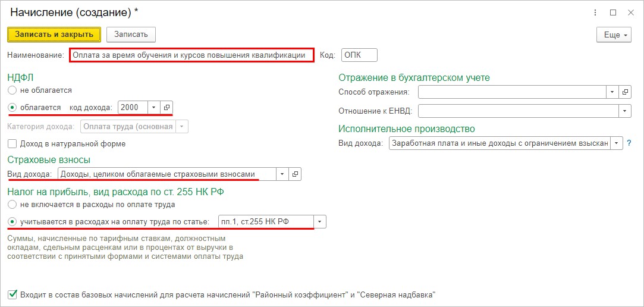Screen dimensions: 644x307
Task: Expand the Способ отражения dropdown arrow
Action: (x=612, y=92)
